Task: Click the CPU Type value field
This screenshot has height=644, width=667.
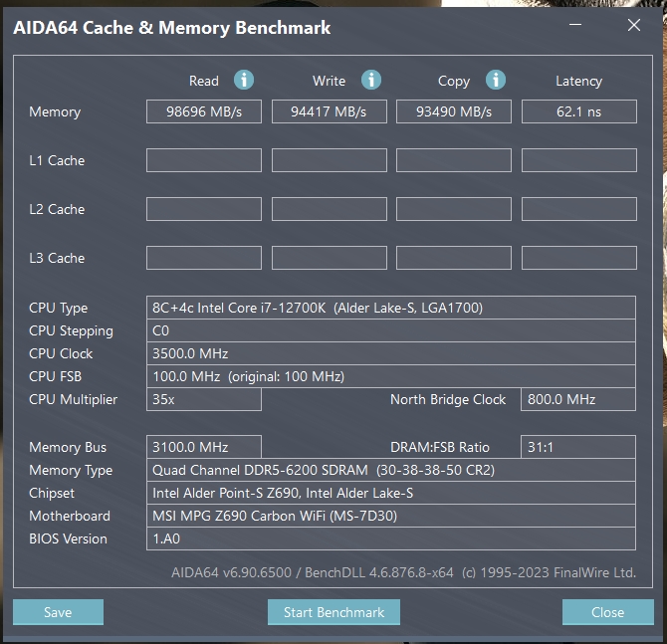Action: pyautogui.click(x=390, y=308)
